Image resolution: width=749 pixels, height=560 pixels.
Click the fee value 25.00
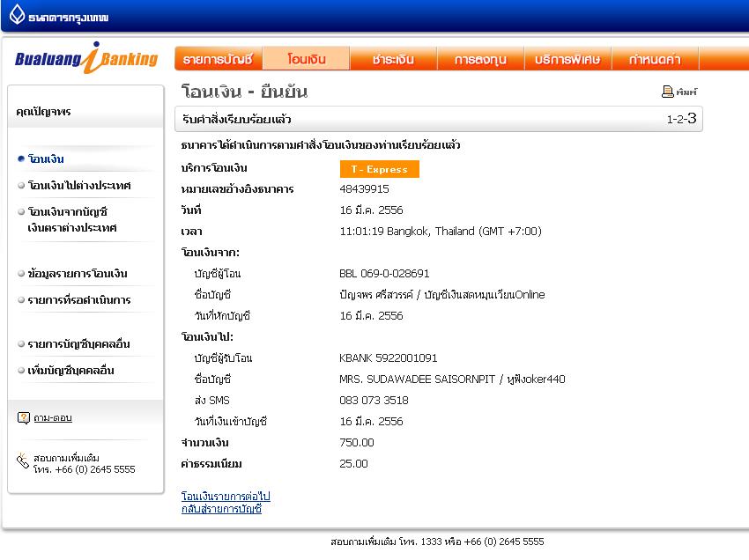[353, 463]
